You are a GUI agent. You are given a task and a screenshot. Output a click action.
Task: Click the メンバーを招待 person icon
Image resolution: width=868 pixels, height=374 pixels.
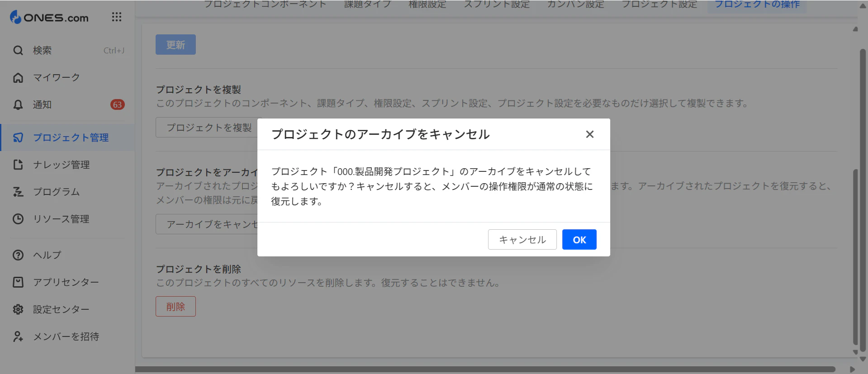tap(18, 336)
